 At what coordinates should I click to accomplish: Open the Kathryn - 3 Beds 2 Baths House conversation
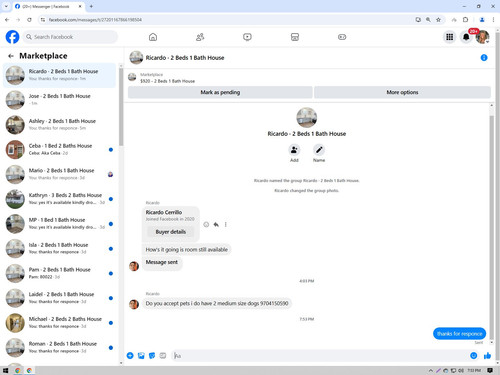pyautogui.click(x=59, y=199)
